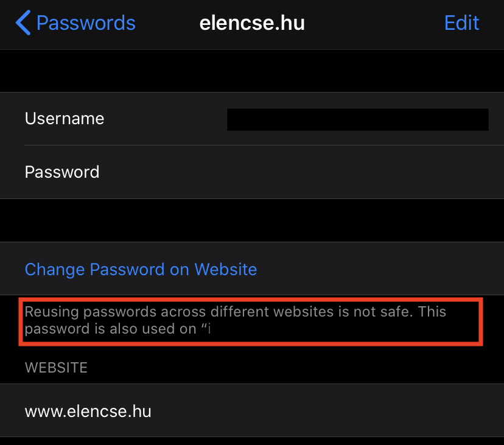The height and width of the screenshot is (445, 504).
Task: Tap the word "Website" in change link
Action: point(225,269)
